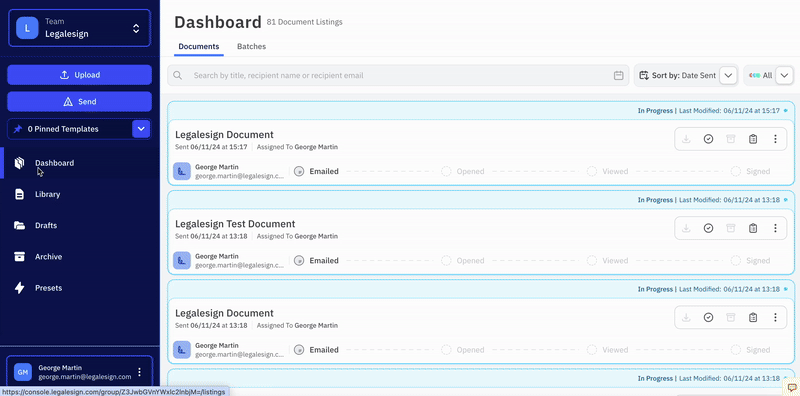Open Archive in the sidebar
The image size is (800, 396).
pyautogui.click(x=48, y=257)
